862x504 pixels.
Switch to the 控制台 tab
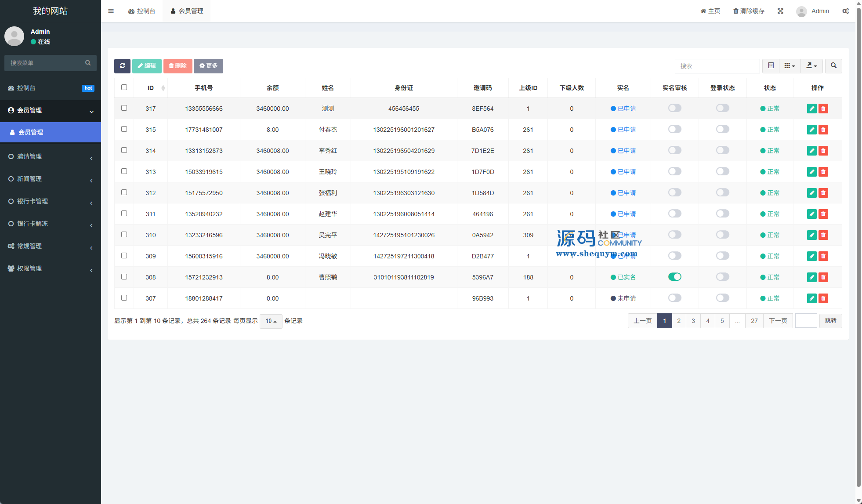click(x=142, y=11)
